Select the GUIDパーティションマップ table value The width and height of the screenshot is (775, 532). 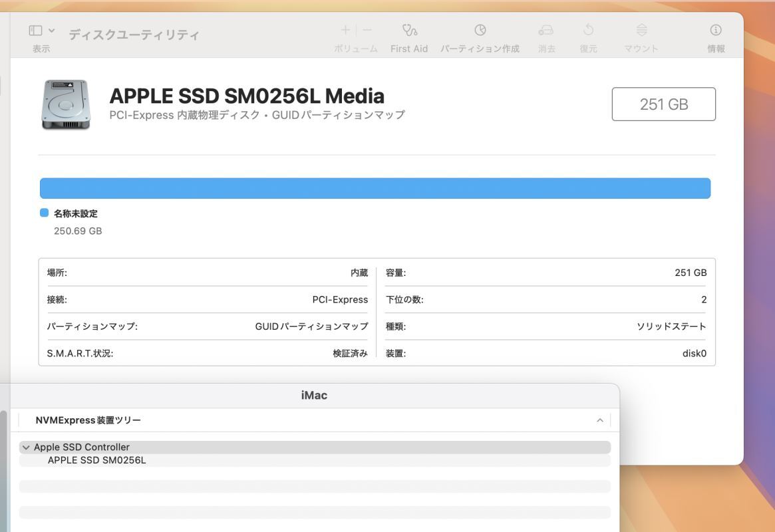pyautogui.click(x=311, y=327)
